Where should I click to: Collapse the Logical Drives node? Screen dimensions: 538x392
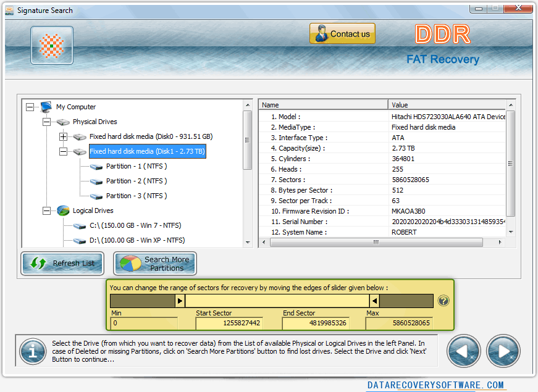coord(46,211)
